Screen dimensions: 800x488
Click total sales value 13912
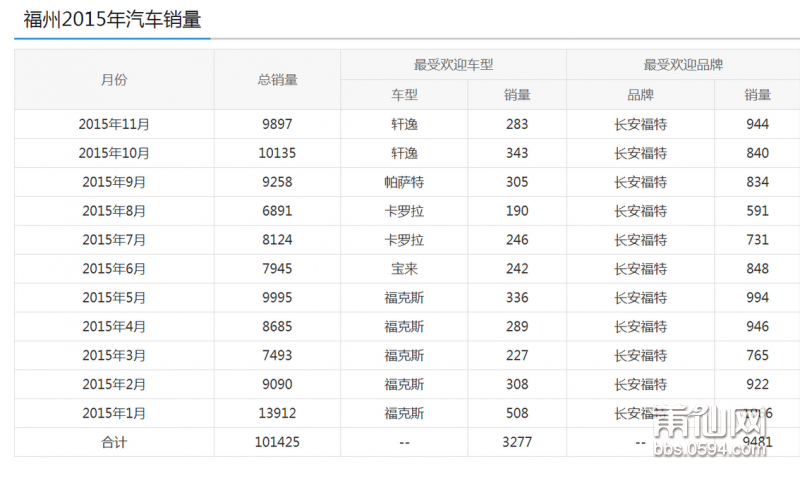tap(277, 413)
